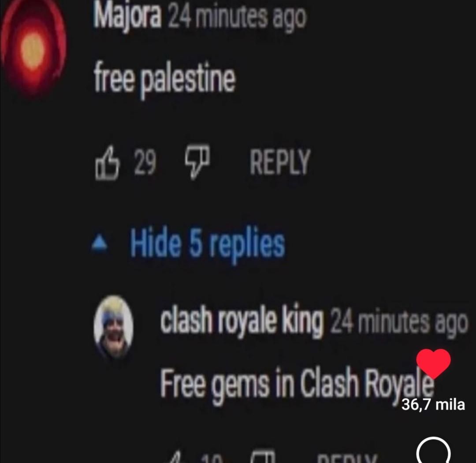This screenshot has width=476, height=463.
Task: Dislike the clash royale king reply
Action: (264, 458)
